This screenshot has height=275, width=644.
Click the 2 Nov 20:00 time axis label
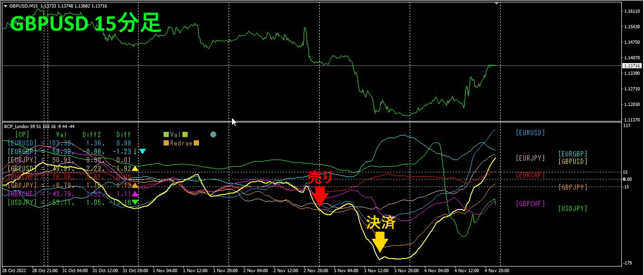(316, 271)
